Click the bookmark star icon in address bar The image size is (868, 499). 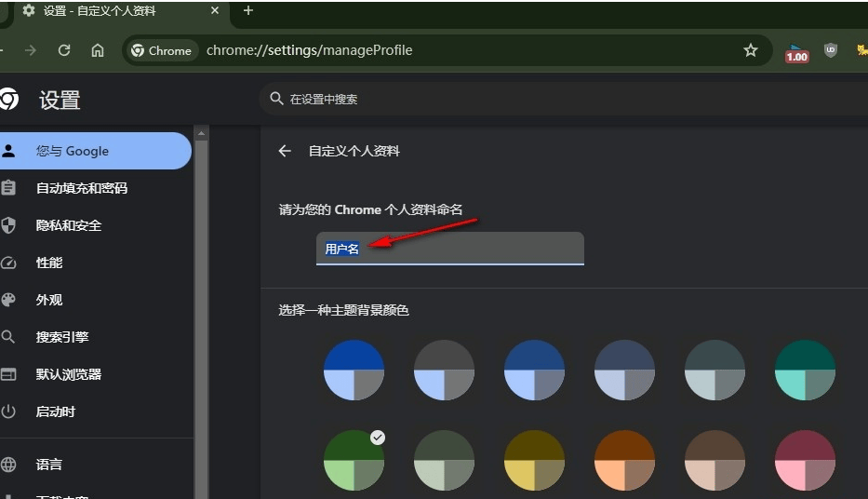click(750, 50)
